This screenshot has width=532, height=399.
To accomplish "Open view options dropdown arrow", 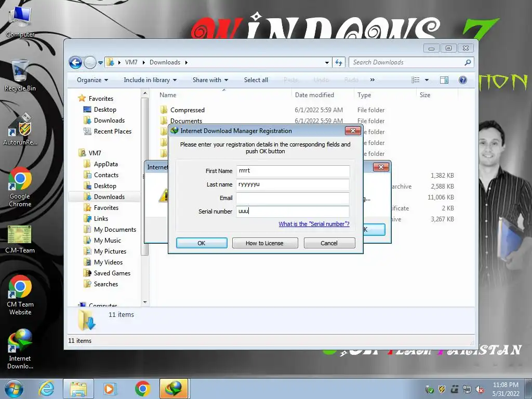I will coord(427,80).
